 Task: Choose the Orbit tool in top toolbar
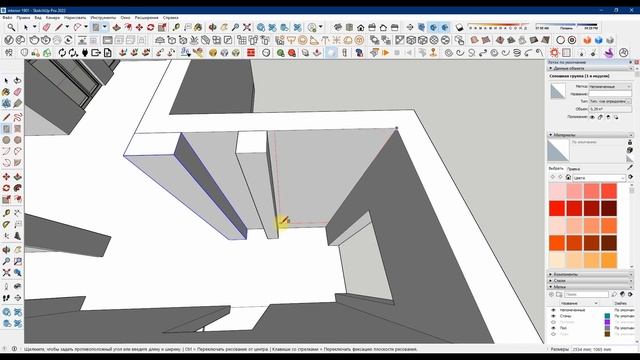pos(213,27)
